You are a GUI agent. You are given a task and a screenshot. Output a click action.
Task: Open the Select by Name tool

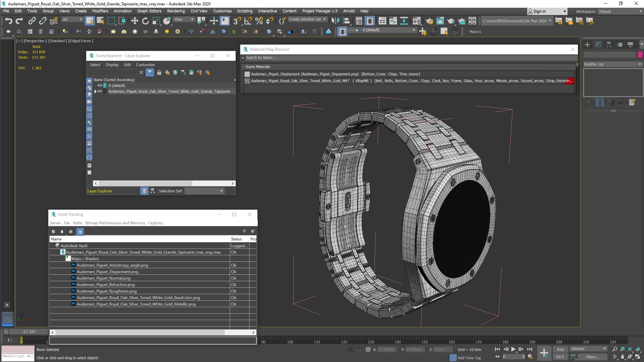[100, 21]
